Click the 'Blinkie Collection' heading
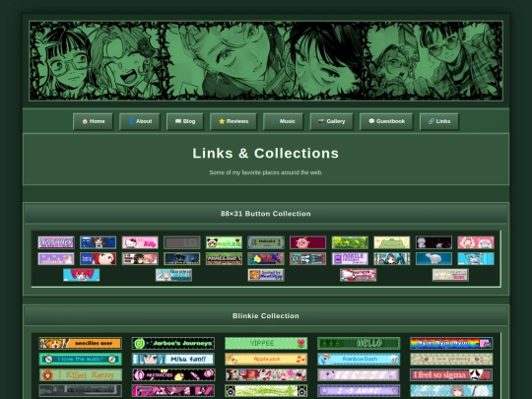Viewport: 532px width, 399px height. point(266,316)
